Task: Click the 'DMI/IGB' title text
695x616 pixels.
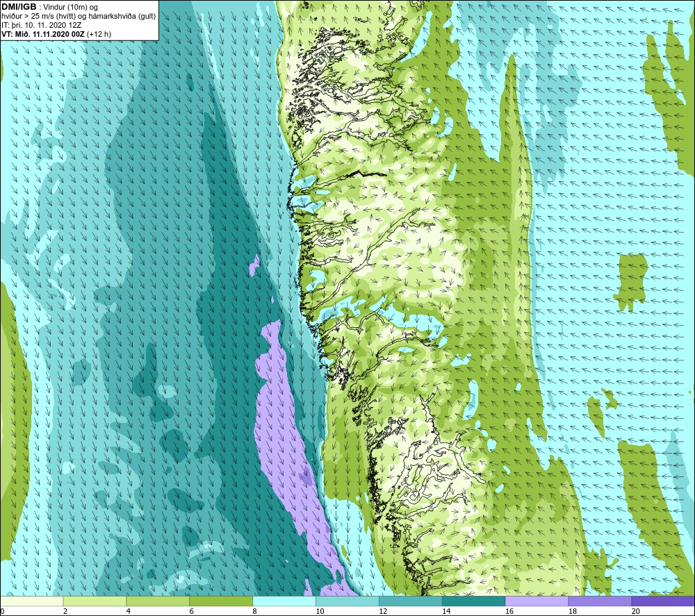Action: coord(19,7)
